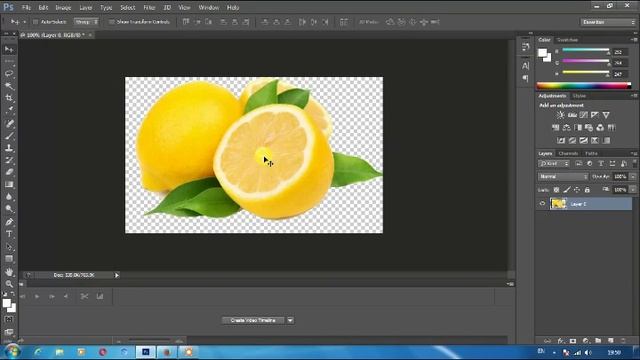Select the Healing Brush tool
The width and height of the screenshot is (640, 360).
[x=9, y=124]
